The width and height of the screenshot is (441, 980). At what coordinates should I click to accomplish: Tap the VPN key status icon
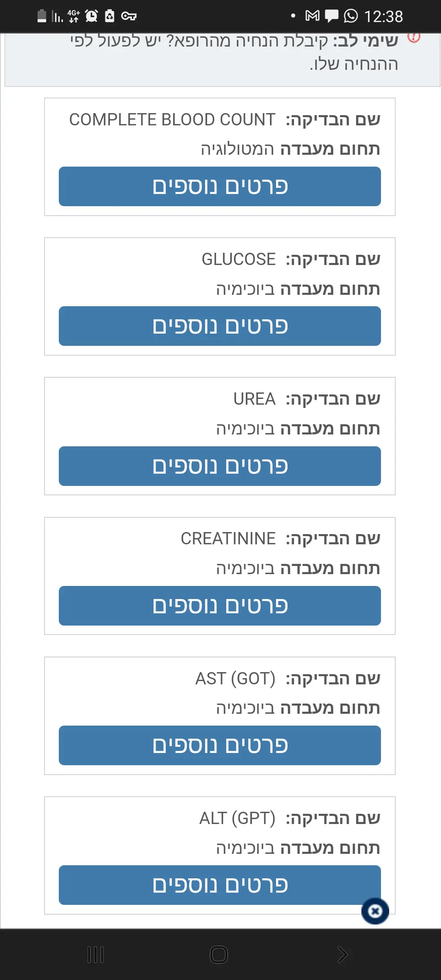click(x=129, y=16)
